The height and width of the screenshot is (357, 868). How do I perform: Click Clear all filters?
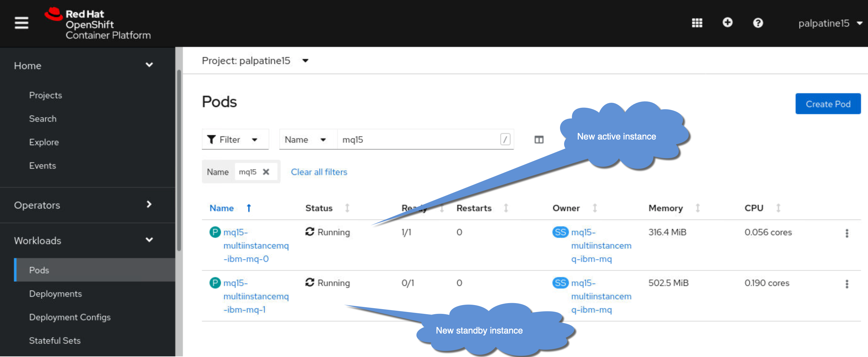pos(319,172)
